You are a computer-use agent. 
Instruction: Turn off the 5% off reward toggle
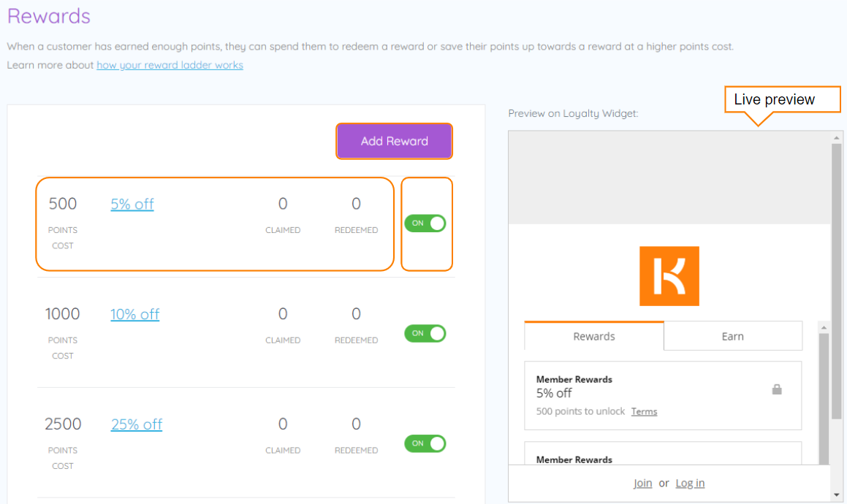click(x=425, y=223)
